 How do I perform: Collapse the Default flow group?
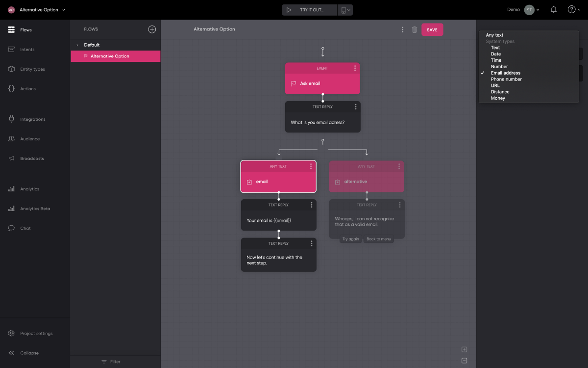click(77, 45)
